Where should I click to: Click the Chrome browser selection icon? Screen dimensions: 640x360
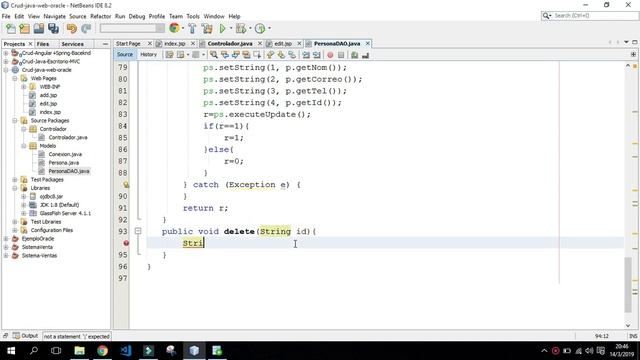pyautogui.click(x=174, y=28)
